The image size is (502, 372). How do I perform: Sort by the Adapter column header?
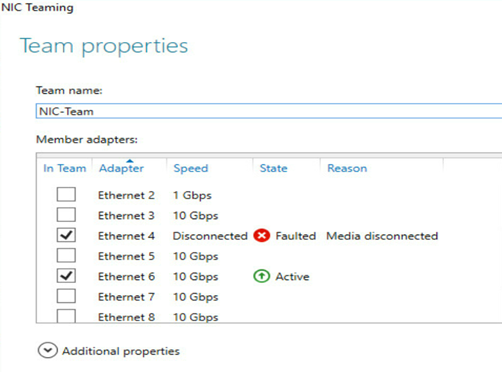[x=121, y=168]
